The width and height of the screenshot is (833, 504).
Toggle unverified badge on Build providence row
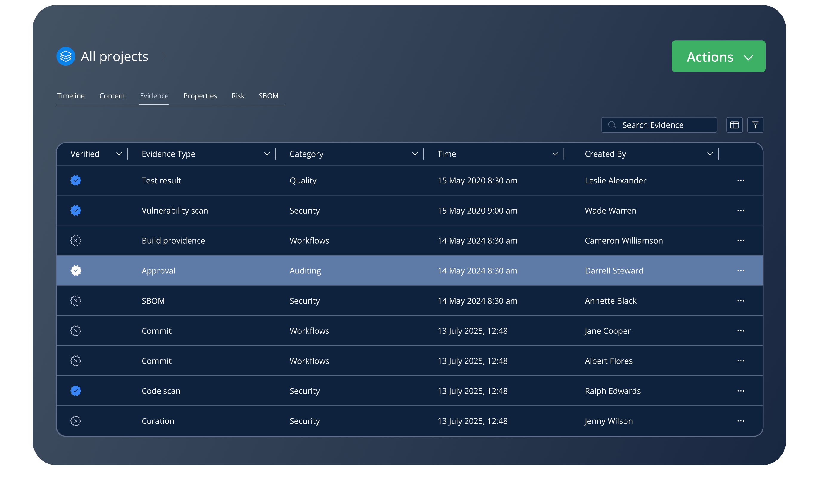point(76,241)
